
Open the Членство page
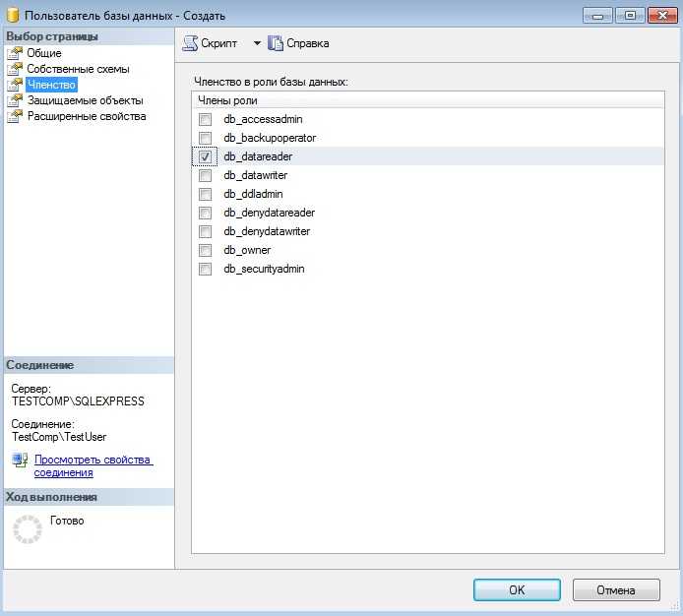[x=51, y=85]
